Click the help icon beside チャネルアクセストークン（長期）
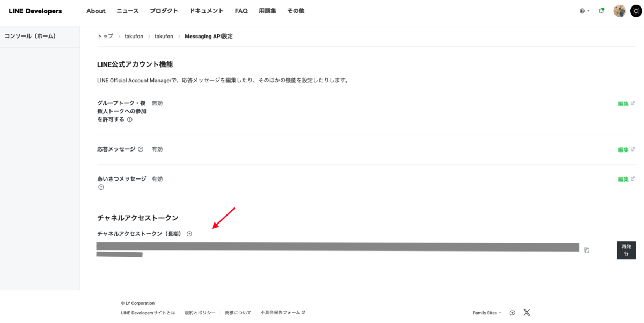 coord(189,234)
